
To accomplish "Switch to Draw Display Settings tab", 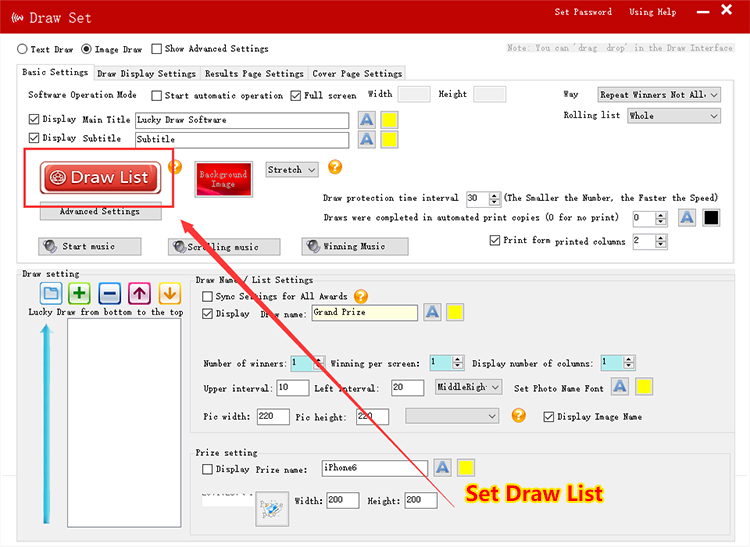I will click(146, 73).
